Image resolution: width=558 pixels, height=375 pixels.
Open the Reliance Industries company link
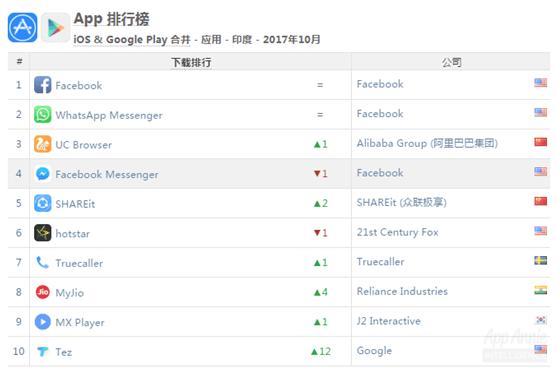coord(402,291)
